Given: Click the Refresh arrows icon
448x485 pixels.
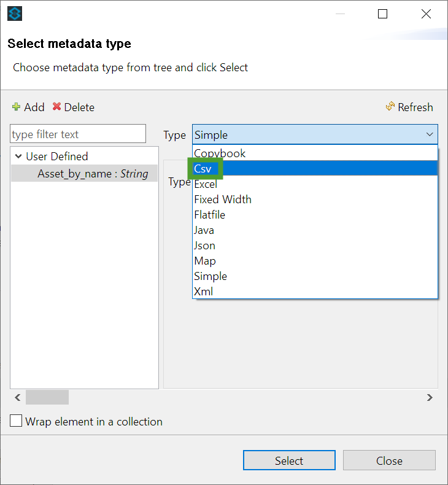Looking at the screenshot, I should point(390,106).
